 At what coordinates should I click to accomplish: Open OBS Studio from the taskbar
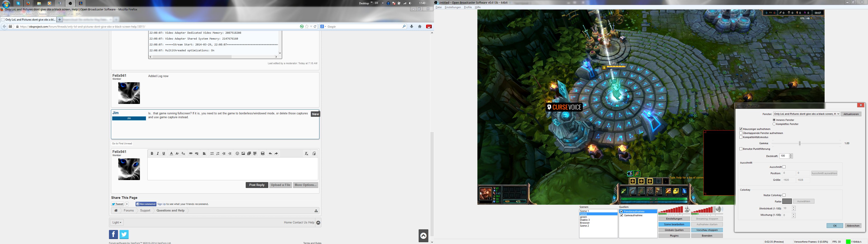71,3
